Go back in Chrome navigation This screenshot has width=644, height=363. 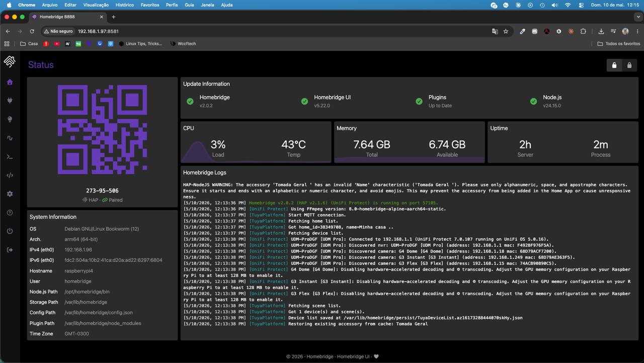pos(8,31)
